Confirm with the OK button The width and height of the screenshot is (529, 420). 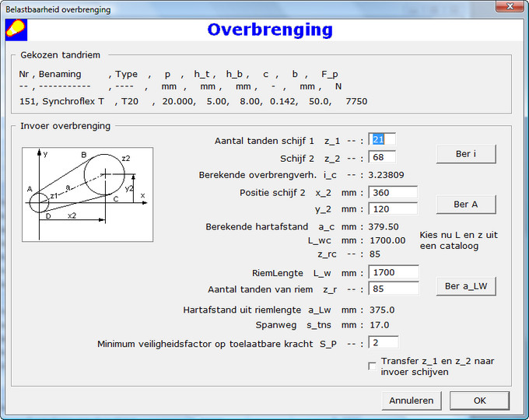(x=479, y=401)
